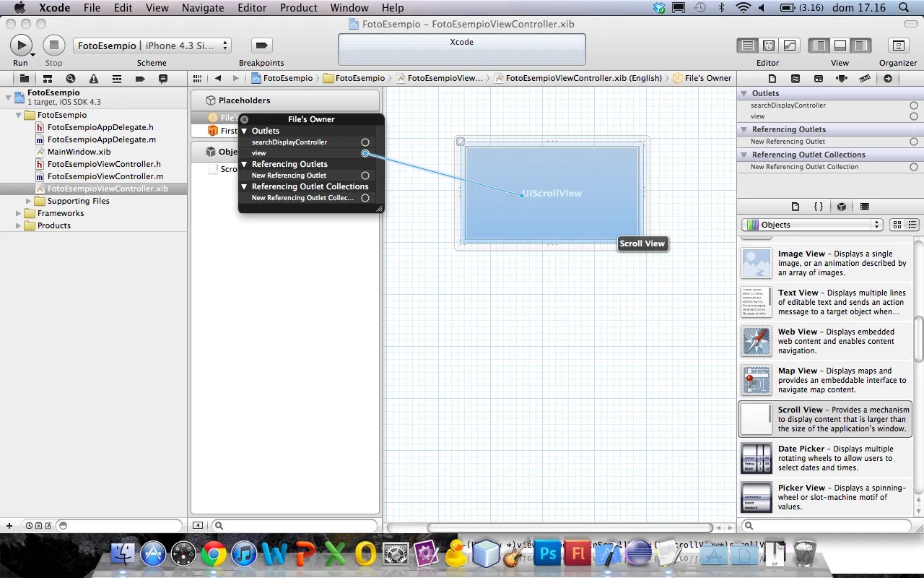Toggle the Breakpoints button

point(261,46)
